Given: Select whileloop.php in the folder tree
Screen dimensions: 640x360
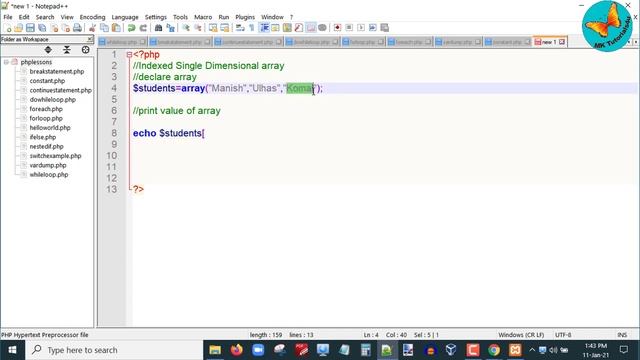Looking at the screenshot, I should (x=49, y=175).
